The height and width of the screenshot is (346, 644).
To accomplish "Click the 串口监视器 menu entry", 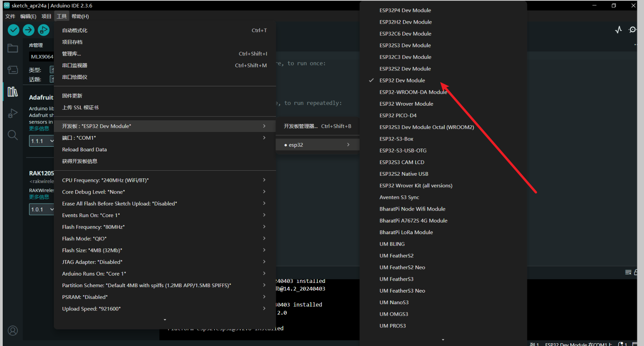I will point(75,65).
